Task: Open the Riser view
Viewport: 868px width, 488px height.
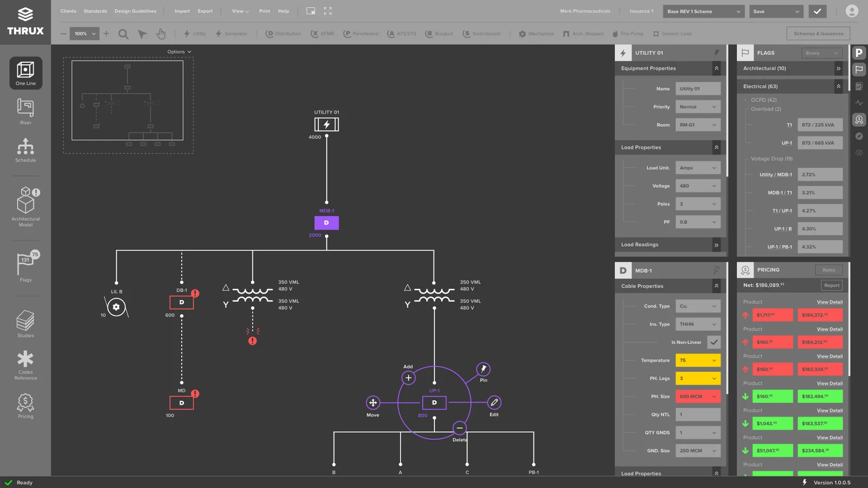Action: pyautogui.click(x=25, y=112)
